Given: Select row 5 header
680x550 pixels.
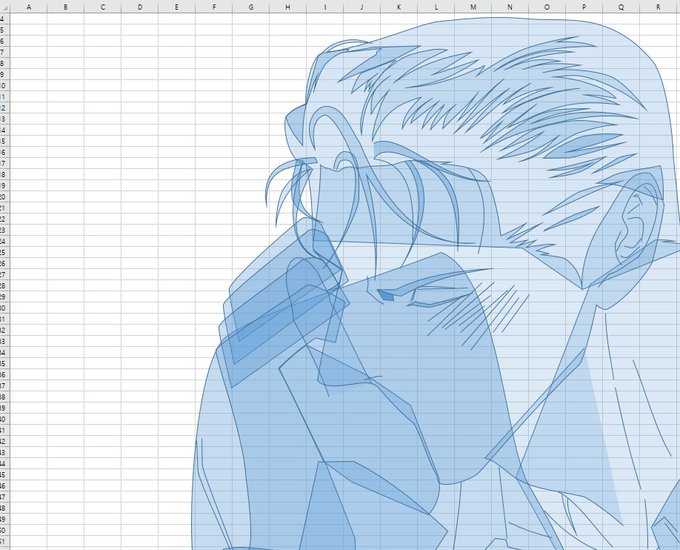Looking at the screenshot, I should (5, 30).
